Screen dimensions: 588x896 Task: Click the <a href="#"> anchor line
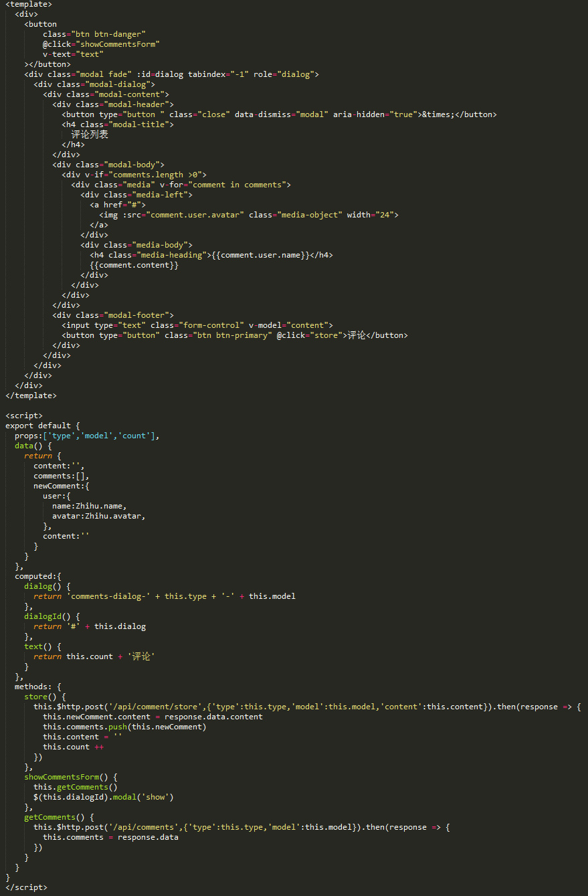point(118,205)
